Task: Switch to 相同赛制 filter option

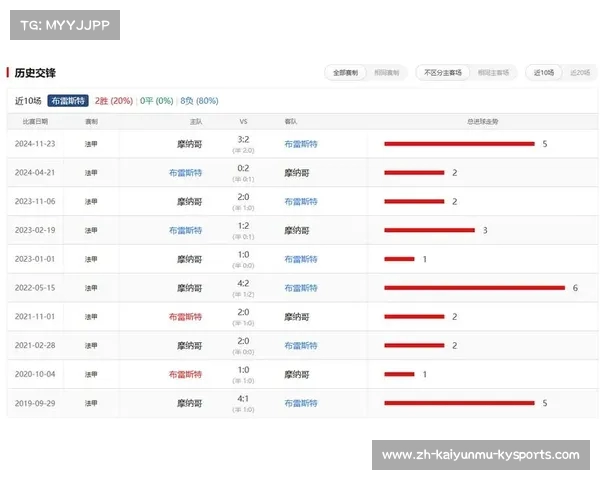Action: [x=386, y=73]
